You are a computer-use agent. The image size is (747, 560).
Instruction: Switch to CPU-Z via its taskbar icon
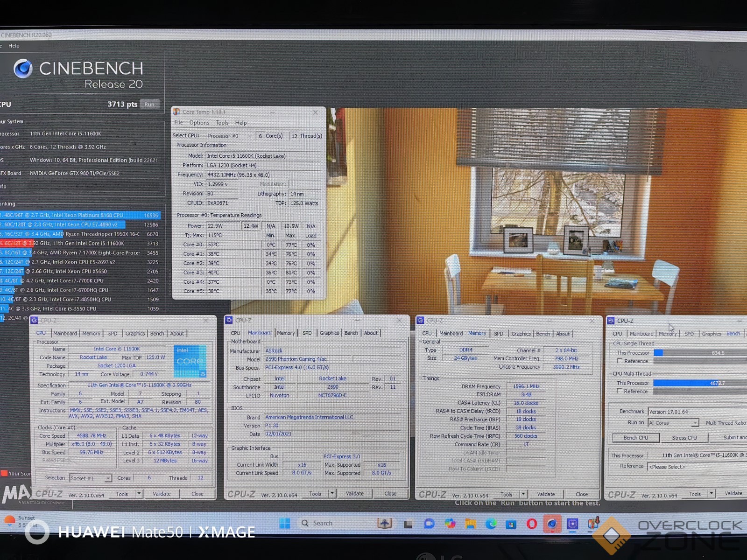[573, 524]
